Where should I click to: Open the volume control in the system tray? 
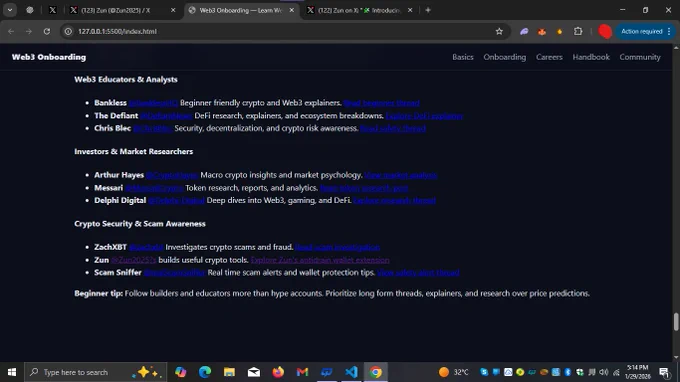(604, 372)
